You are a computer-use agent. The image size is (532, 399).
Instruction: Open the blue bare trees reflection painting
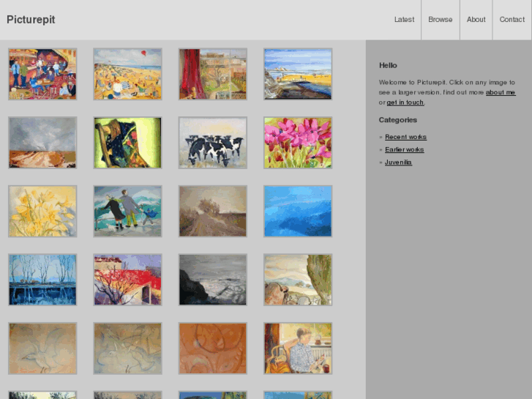(x=42, y=280)
